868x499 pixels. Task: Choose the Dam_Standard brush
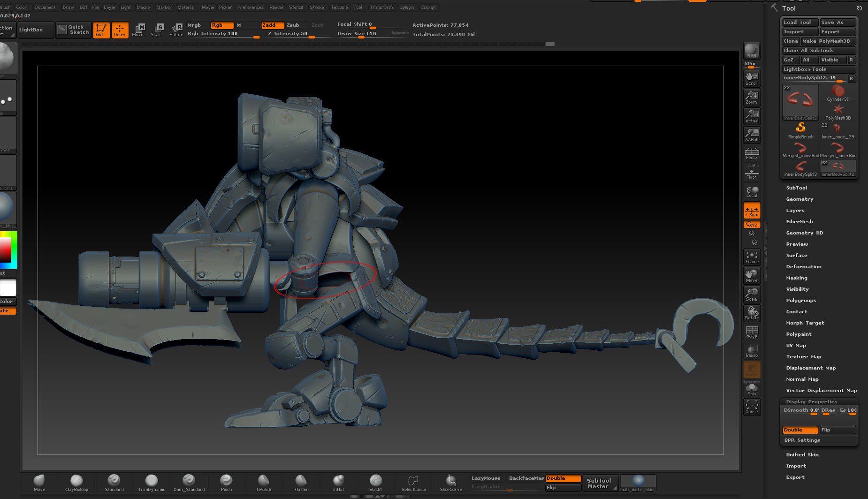coord(189,483)
